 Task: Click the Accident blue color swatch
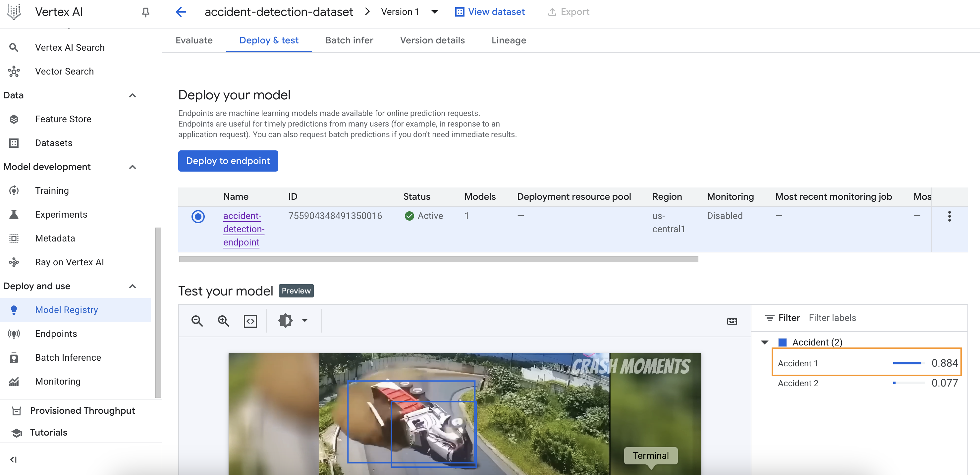pos(782,342)
